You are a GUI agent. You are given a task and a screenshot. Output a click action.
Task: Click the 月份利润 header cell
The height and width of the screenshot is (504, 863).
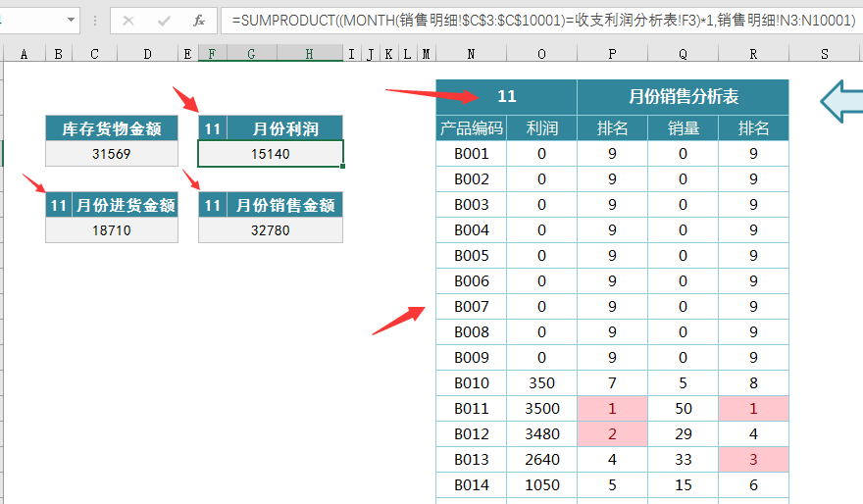[285, 128]
